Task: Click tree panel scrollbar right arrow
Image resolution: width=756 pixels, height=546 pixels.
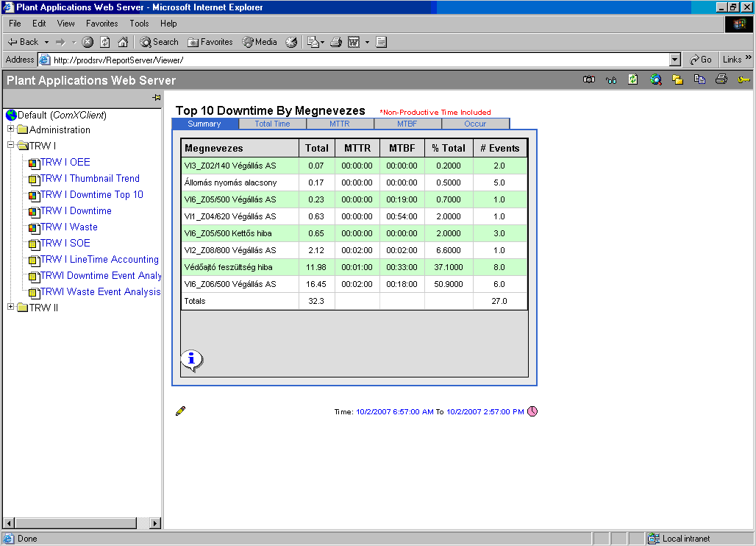Action: (154, 523)
